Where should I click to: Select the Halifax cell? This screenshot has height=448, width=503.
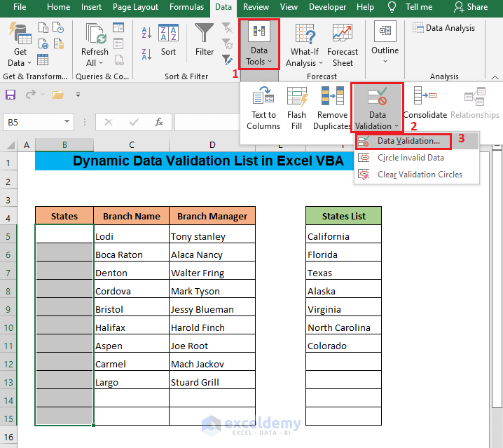(x=131, y=325)
